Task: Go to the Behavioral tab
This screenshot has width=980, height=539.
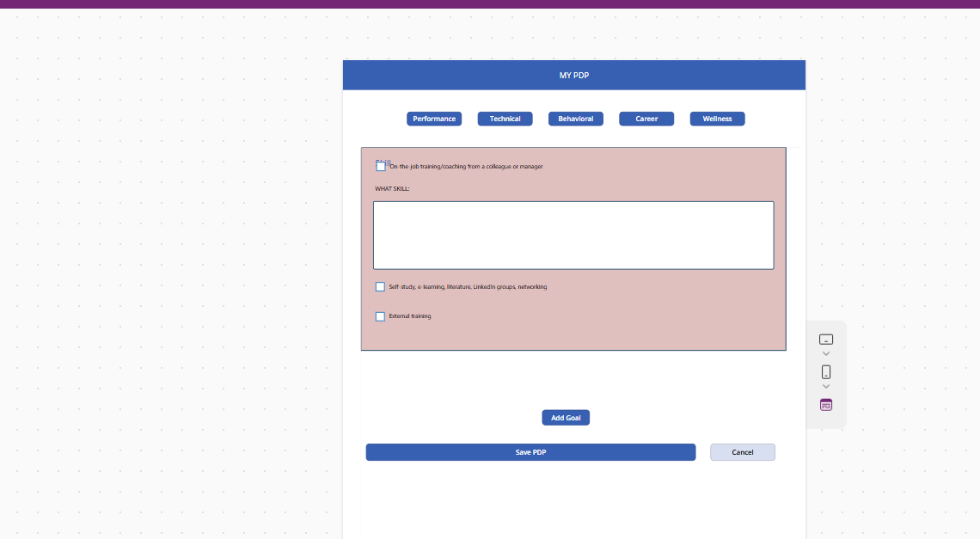Action: tap(576, 119)
